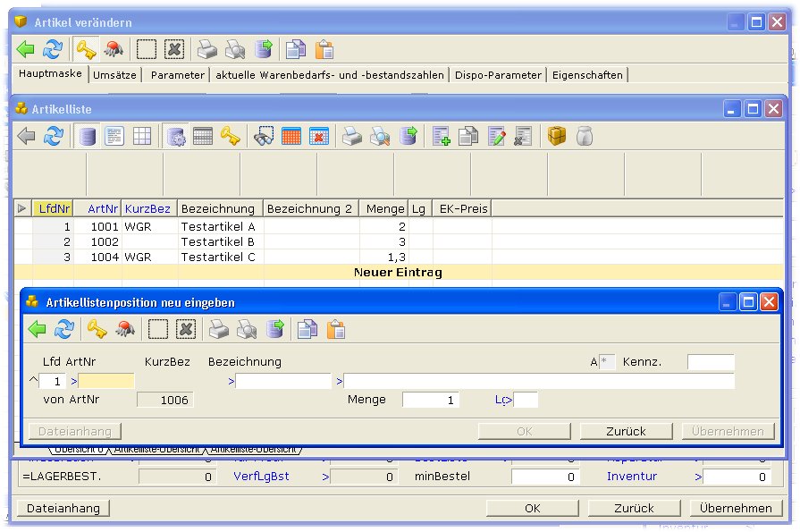This screenshot has width=800, height=532.
Task: Click Zurück in the Artikellistenposition dialog
Action: pyautogui.click(x=626, y=431)
